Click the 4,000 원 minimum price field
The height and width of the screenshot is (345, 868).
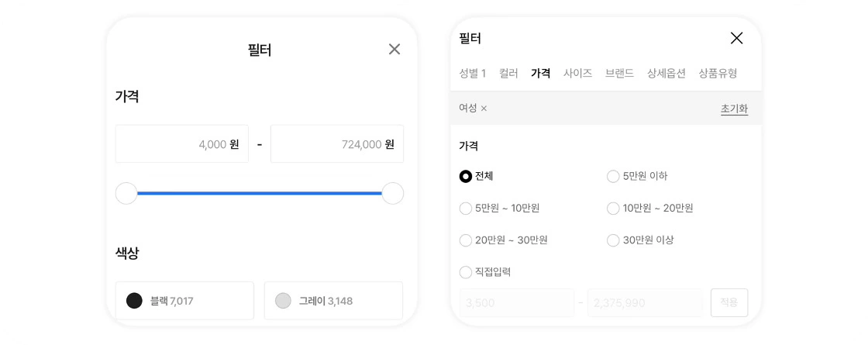pyautogui.click(x=182, y=144)
